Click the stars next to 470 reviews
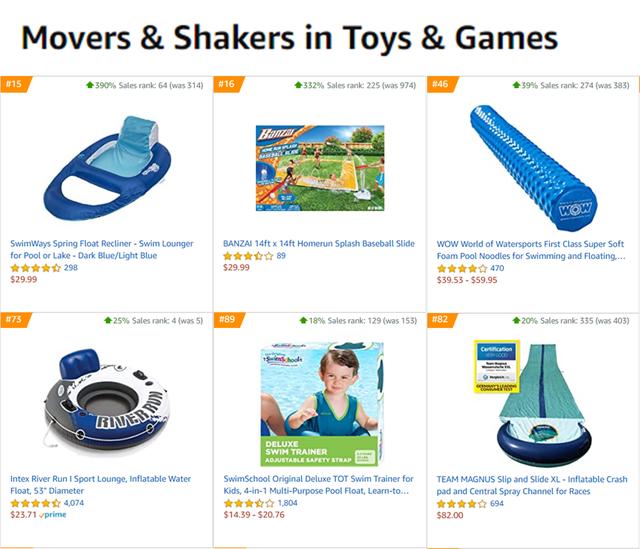The width and height of the screenshot is (640, 549). pyautogui.click(x=462, y=269)
